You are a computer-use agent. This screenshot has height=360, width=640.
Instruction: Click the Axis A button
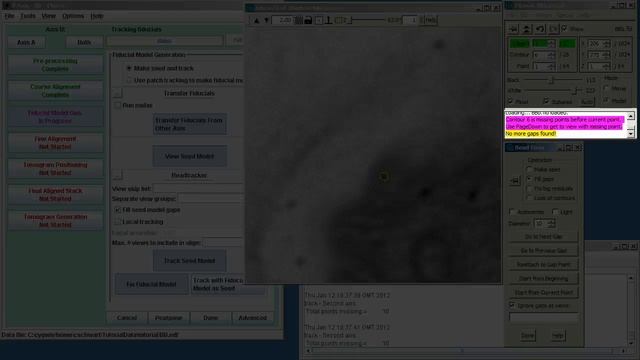pyautogui.click(x=27, y=42)
